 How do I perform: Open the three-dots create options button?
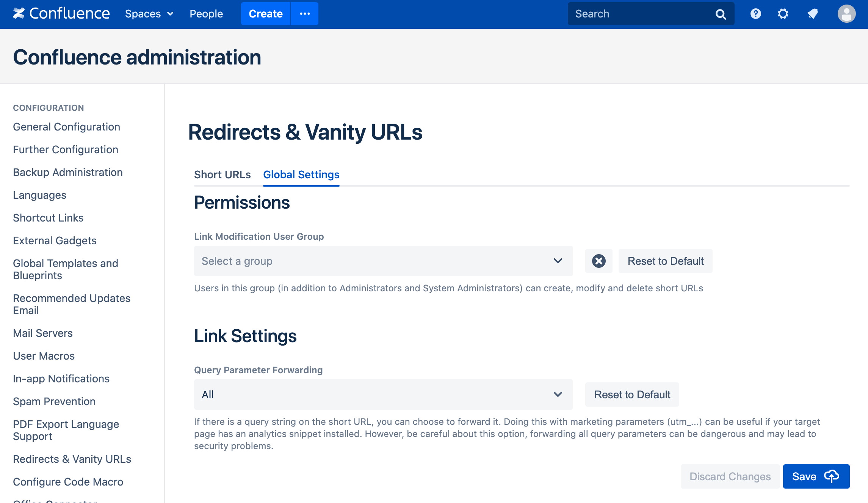point(305,14)
